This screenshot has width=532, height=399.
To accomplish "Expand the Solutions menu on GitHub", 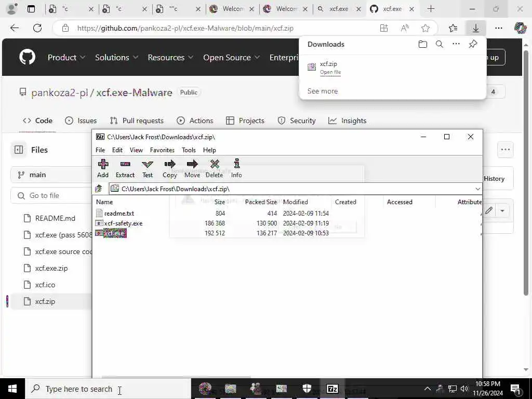I will tap(116, 57).
